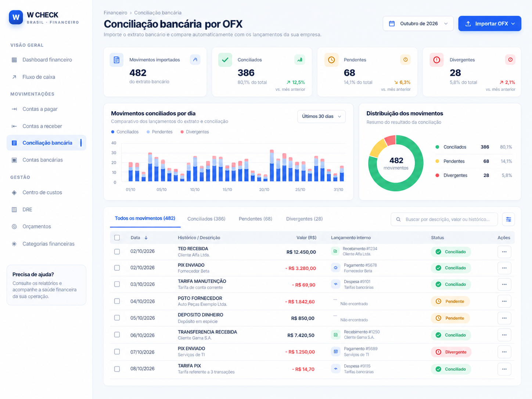This screenshot has height=399, width=532.
Task: Select the 07/10/2026 PIX ENVIADO checkbox
Action: click(x=117, y=352)
